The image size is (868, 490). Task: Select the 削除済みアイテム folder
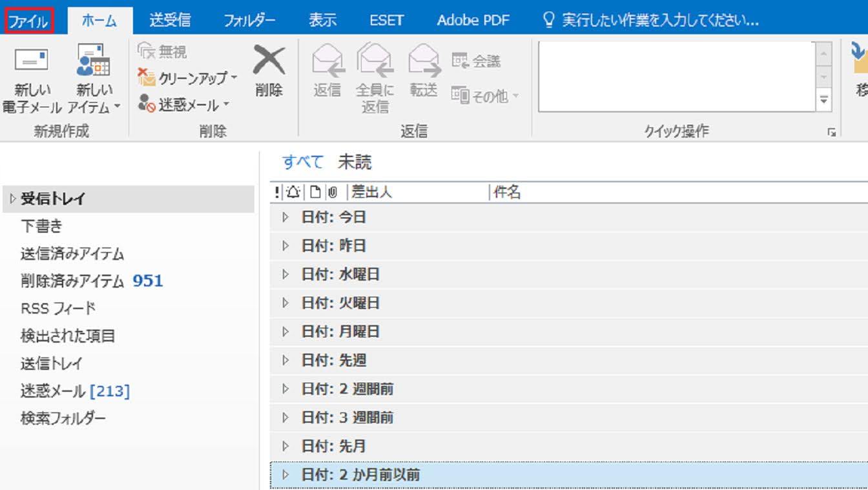pyautogui.click(x=72, y=281)
